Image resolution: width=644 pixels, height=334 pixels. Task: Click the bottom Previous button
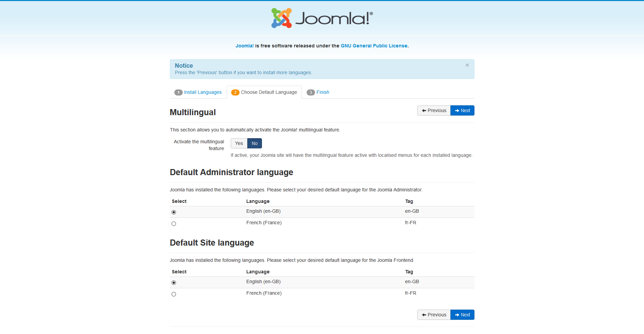[x=434, y=315]
